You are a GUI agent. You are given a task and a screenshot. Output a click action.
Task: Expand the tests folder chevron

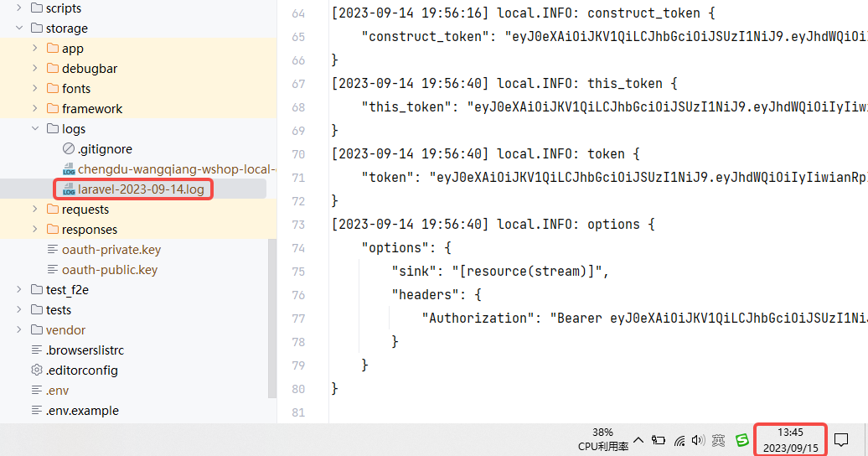19,309
